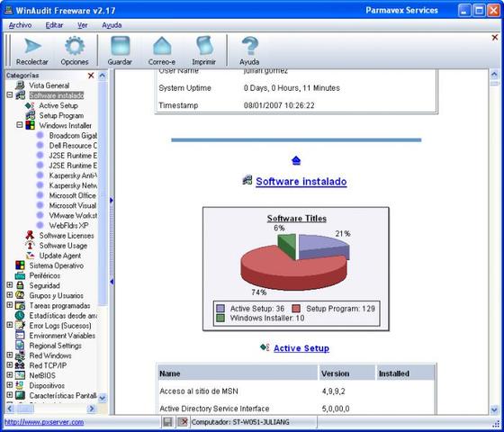The width and height of the screenshot is (504, 432).
Task: Open Opciones gear icon
Action: point(75,46)
